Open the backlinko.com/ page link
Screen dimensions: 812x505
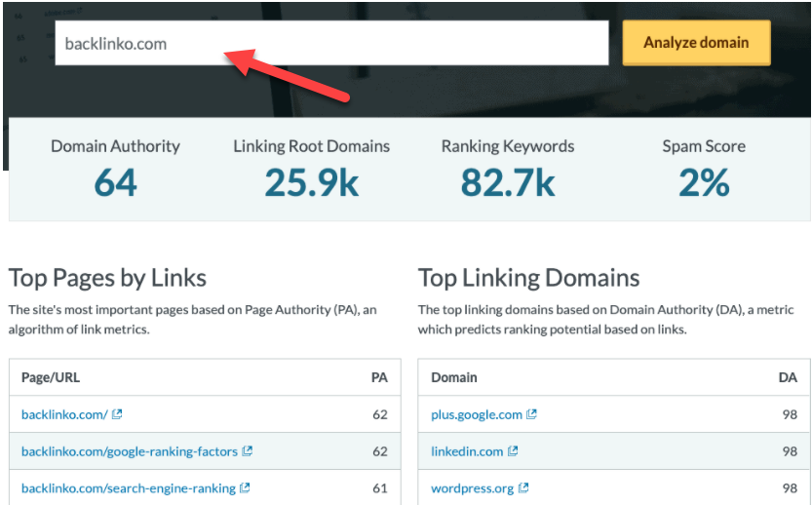pos(64,414)
